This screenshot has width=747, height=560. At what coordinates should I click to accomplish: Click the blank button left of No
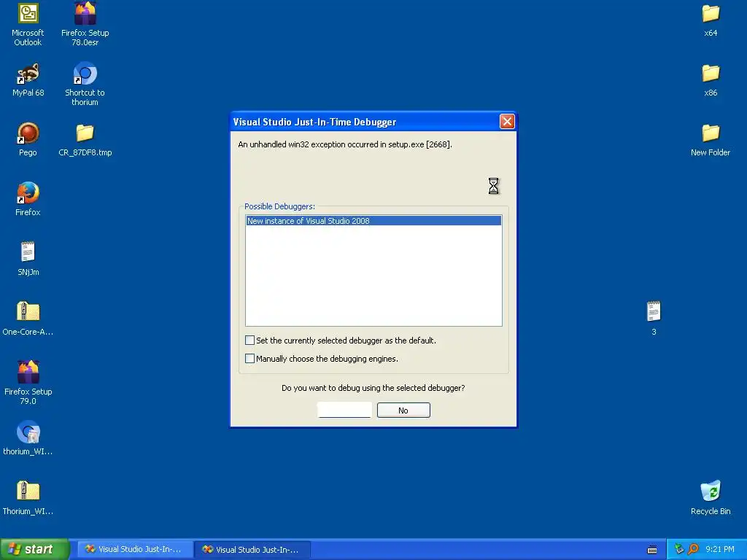[344, 410]
